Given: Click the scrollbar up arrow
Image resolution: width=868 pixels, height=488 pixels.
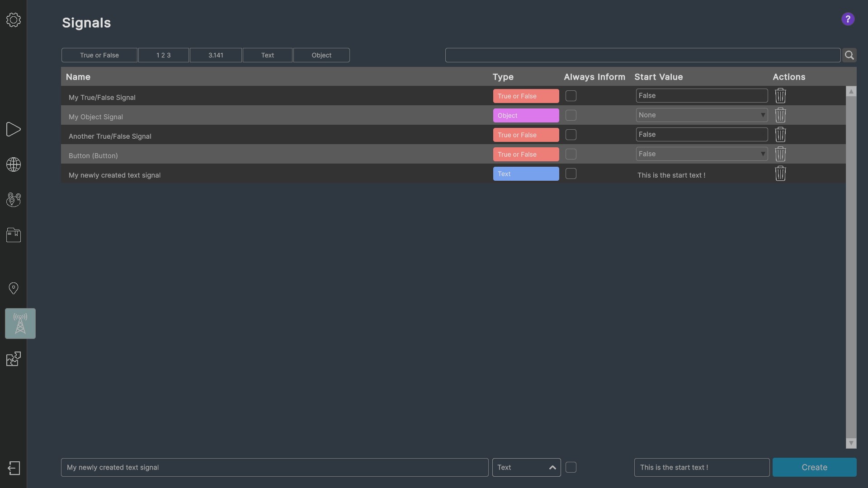Looking at the screenshot, I should click(851, 92).
